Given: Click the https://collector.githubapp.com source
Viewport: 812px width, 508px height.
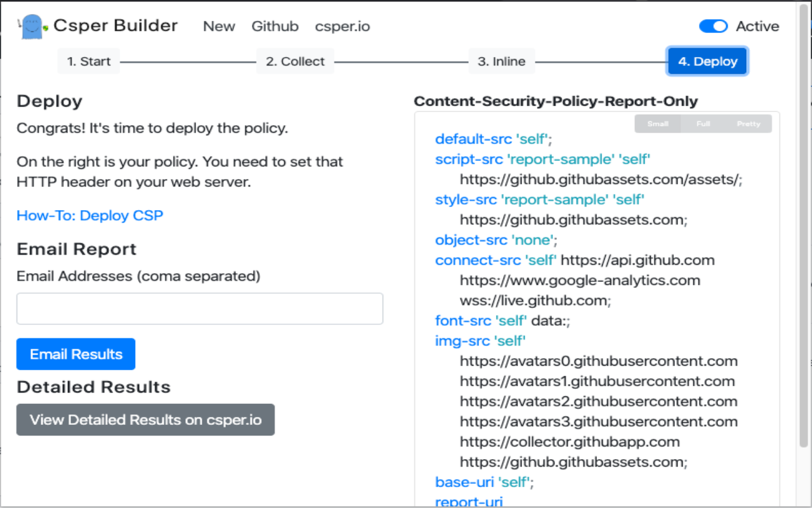Looking at the screenshot, I should (x=570, y=442).
